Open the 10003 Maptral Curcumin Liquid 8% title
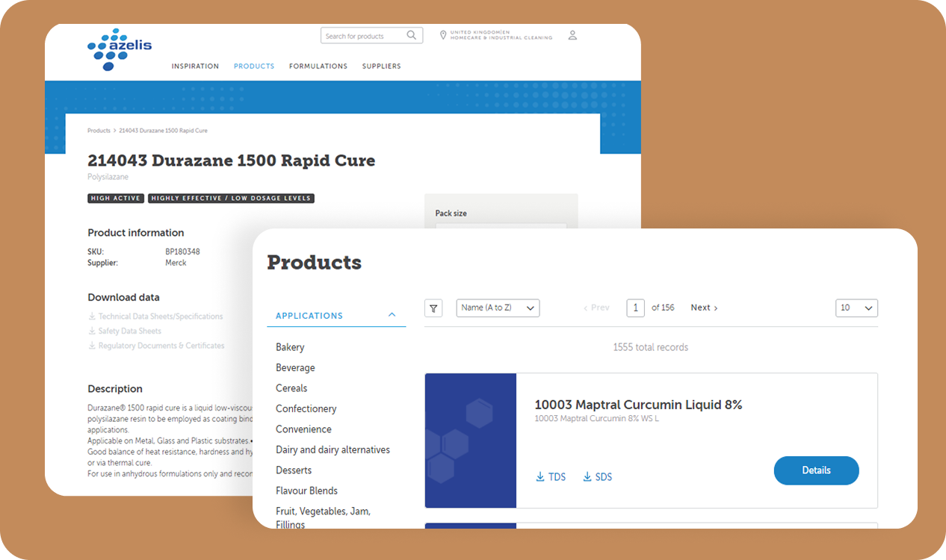This screenshot has height=560, width=946. 638,405
